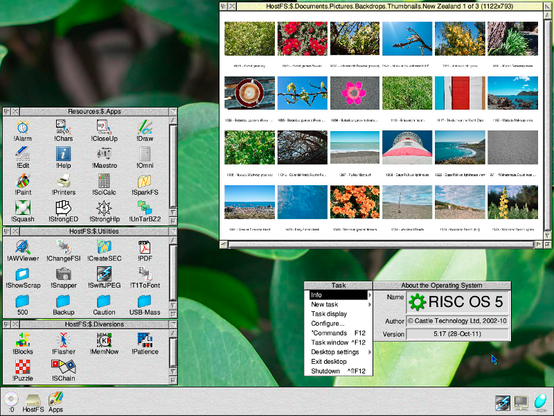The image size is (554, 416).
Task: Click the coffee cup thumbnail
Action: 249,93
